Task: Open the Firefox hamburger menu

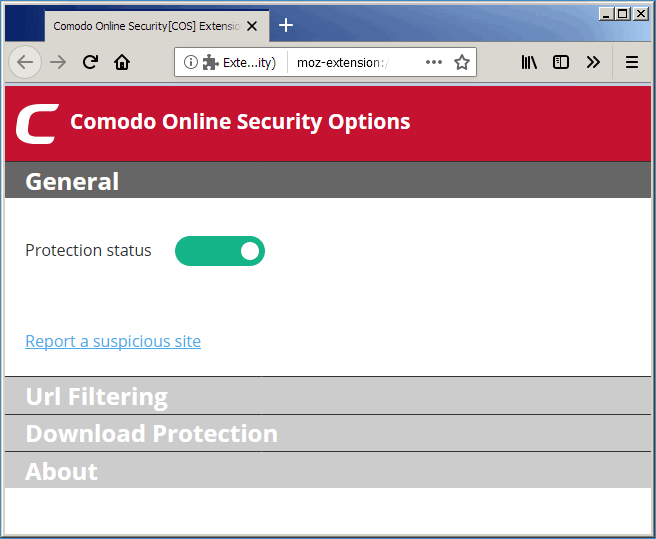Action: (x=632, y=62)
